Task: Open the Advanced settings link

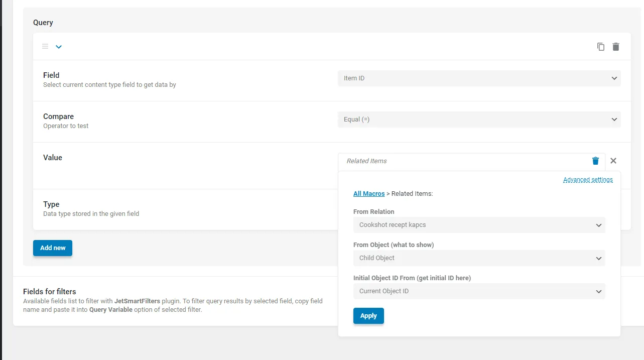Action: [x=588, y=180]
